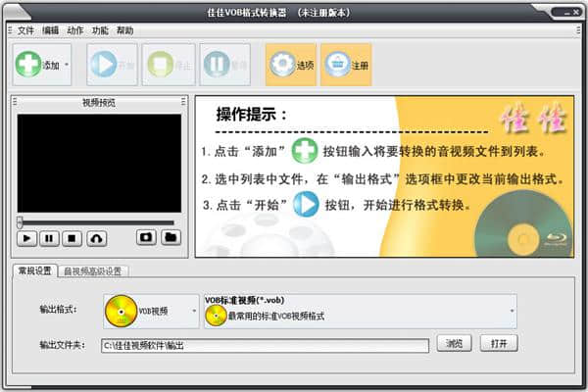The image size is (588, 392).
Task: Click the menu bar grip handle at left
Action: pyautogui.click(x=10, y=30)
